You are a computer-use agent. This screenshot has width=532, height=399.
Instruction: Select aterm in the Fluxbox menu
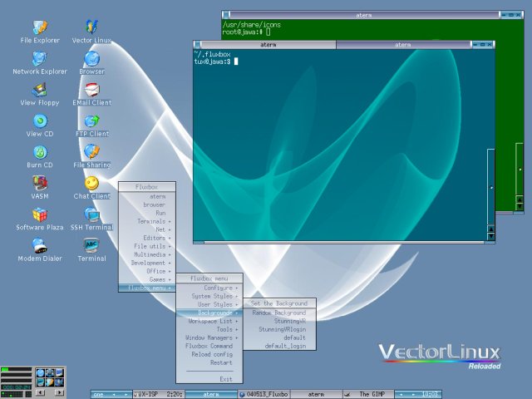coord(147,196)
